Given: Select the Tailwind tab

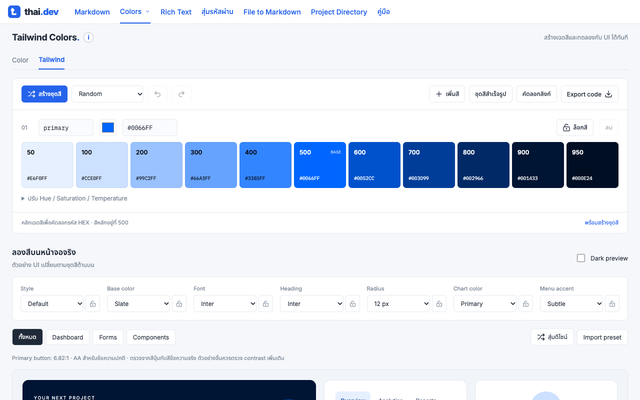Looking at the screenshot, I should (51, 60).
